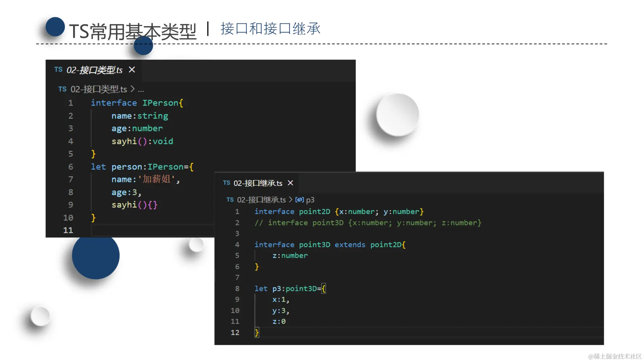Open the breadcrumb ellipsis in left editor
This screenshot has width=644, height=362.
pyautogui.click(x=141, y=90)
